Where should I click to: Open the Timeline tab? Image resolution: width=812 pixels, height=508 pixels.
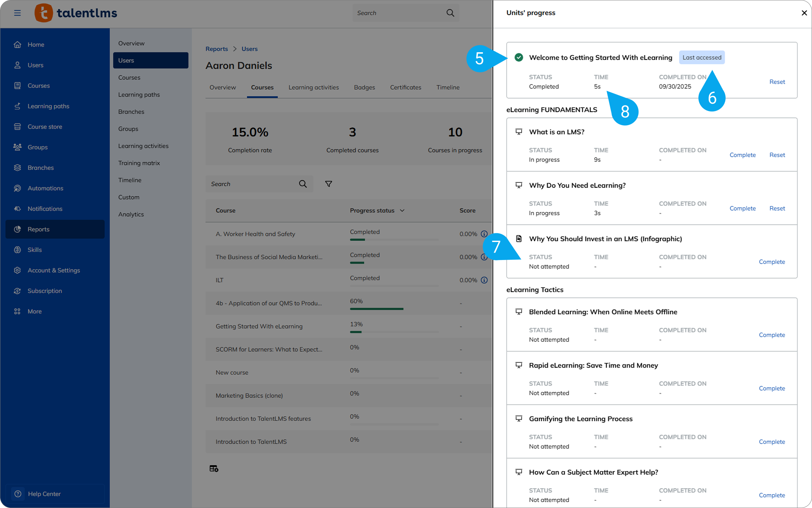point(448,87)
